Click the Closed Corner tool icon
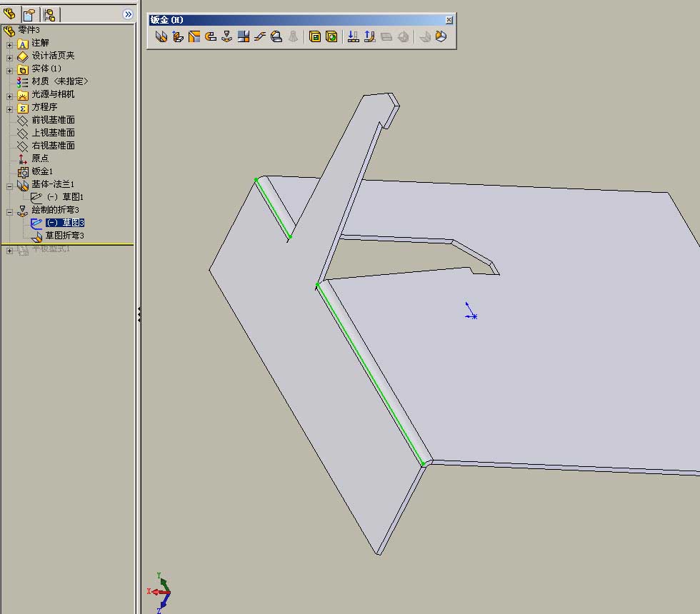The image size is (700, 614). tap(244, 36)
